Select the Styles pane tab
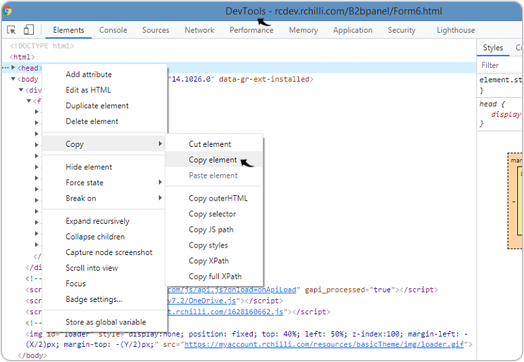 tap(493, 48)
